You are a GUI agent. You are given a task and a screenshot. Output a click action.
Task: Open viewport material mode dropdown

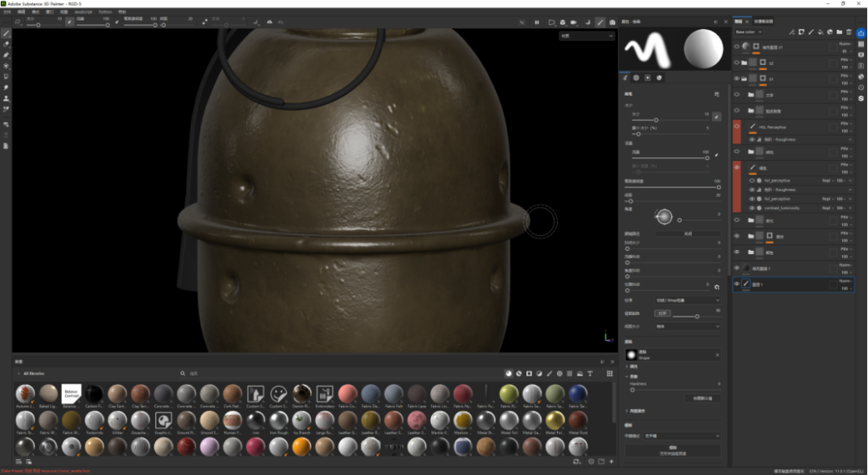click(x=587, y=36)
